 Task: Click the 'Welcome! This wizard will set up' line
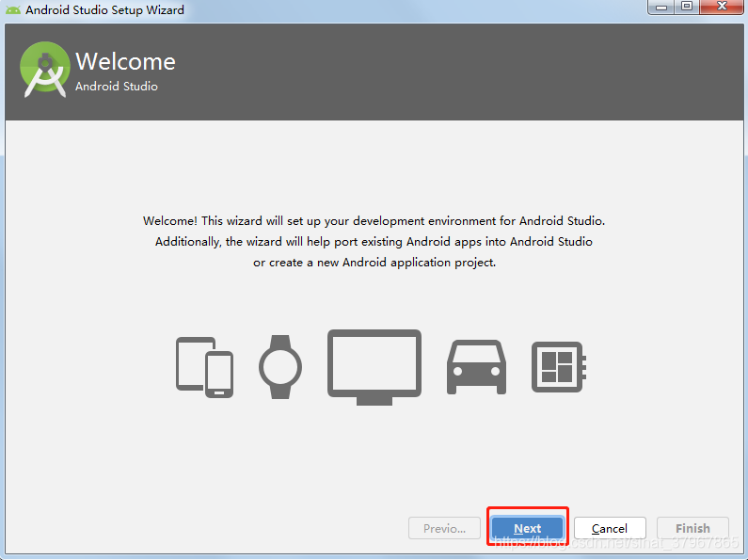(x=374, y=221)
